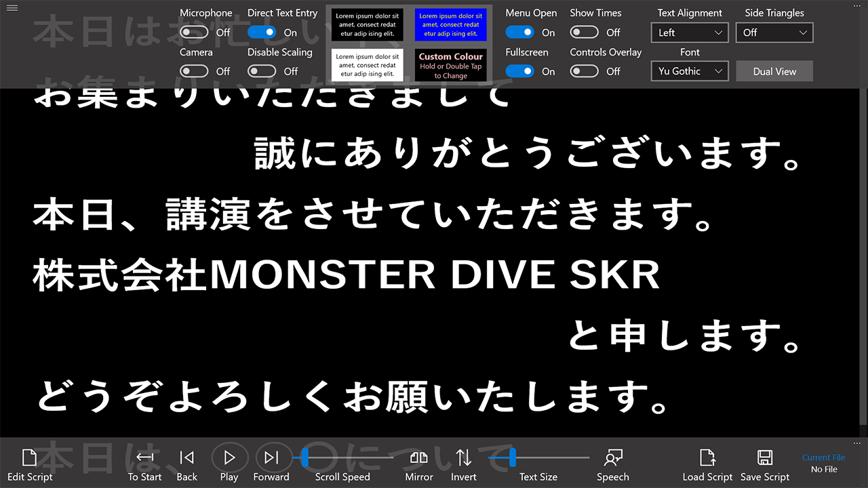The height and width of the screenshot is (488, 868).
Task: Turn off Direct Text Entry switch
Action: point(262,32)
